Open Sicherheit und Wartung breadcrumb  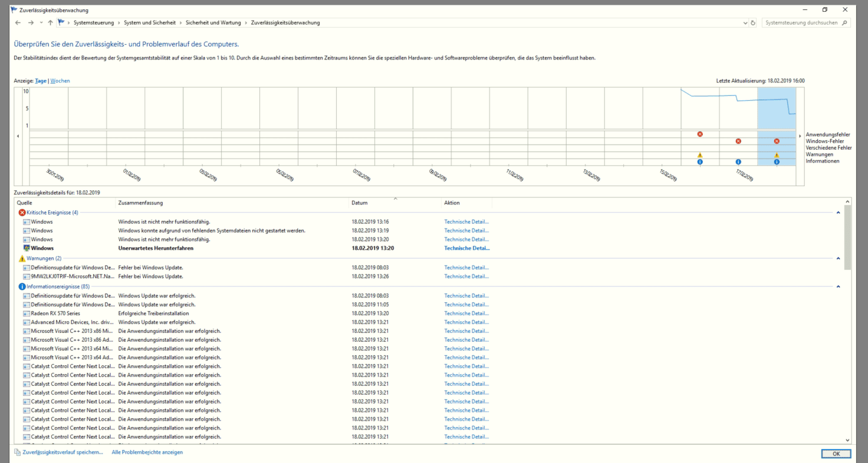[x=213, y=23]
